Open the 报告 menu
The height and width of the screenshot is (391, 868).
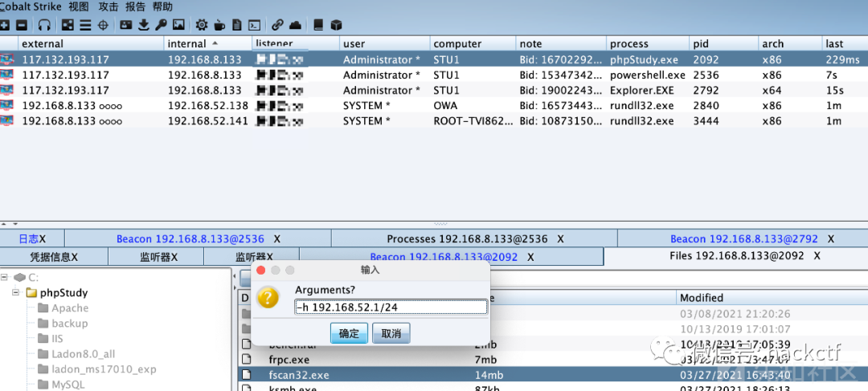tap(136, 6)
